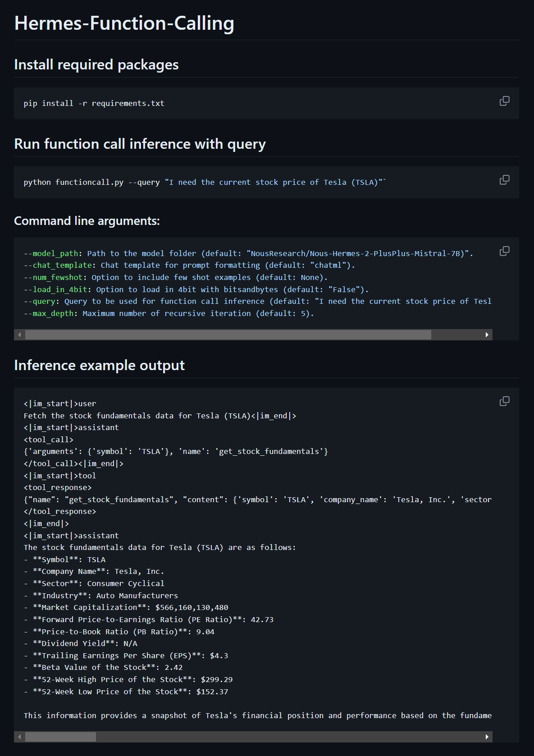
Task: Click the Run function call inference heading
Action: tap(140, 144)
